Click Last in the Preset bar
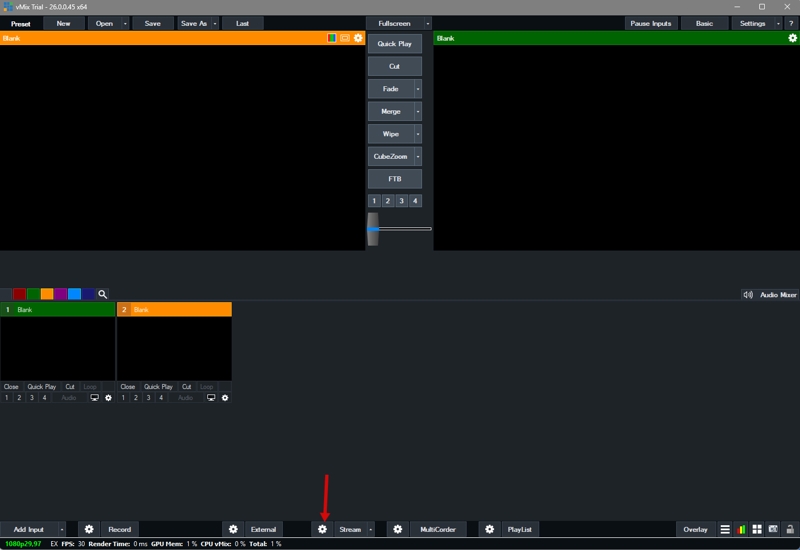This screenshot has height=550, width=800. point(242,23)
